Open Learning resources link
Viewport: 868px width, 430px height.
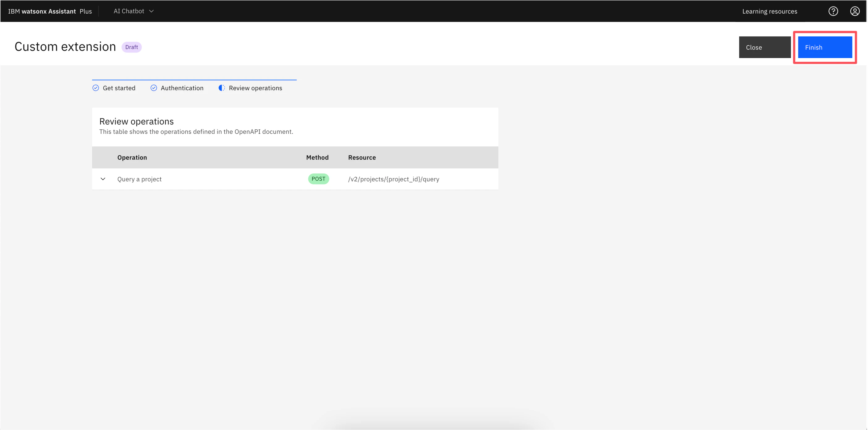tap(770, 11)
